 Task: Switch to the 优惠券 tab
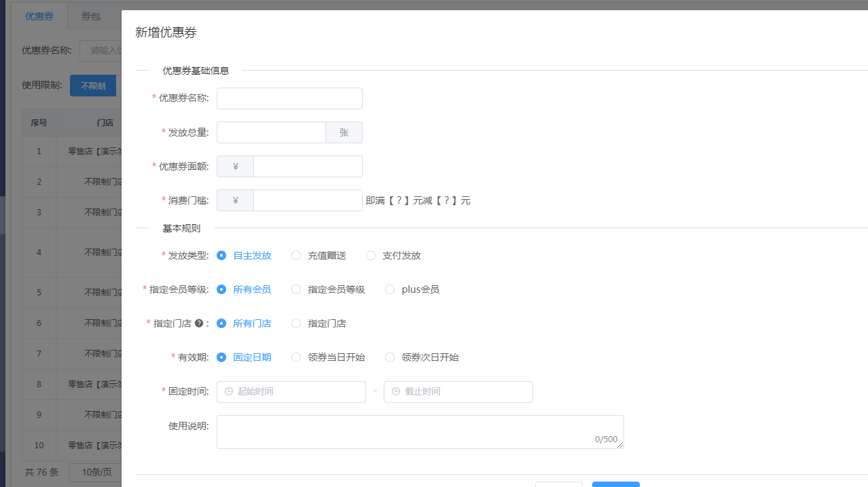click(39, 16)
